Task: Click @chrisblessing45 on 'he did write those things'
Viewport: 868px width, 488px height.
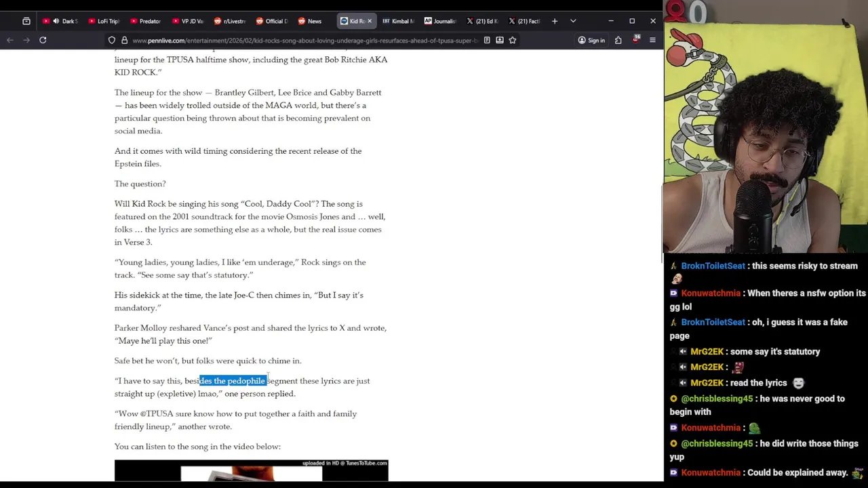Action: pyautogui.click(x=717, y=443)
